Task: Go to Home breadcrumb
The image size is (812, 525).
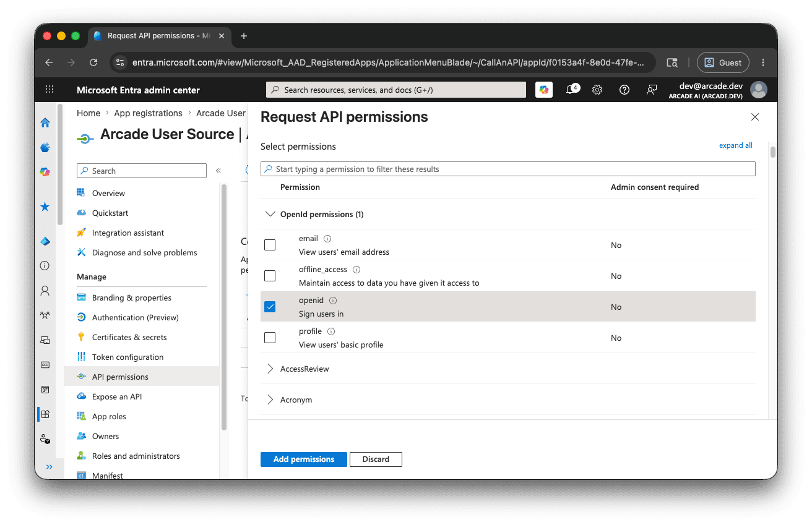Action: [x=89, y=113]
